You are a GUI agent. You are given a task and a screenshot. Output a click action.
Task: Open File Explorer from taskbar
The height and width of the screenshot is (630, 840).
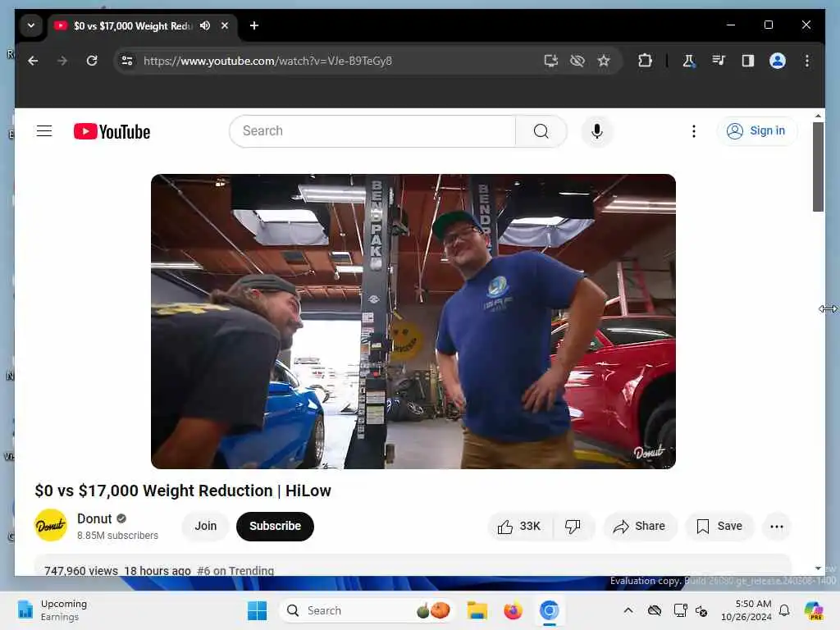(477, 610)
